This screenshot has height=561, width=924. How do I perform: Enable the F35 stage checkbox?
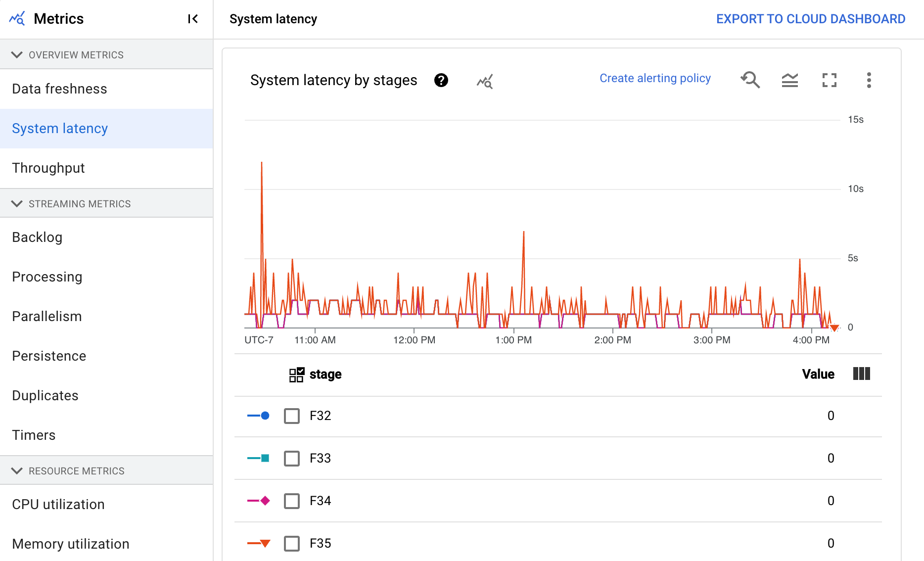tap(291, 543)
